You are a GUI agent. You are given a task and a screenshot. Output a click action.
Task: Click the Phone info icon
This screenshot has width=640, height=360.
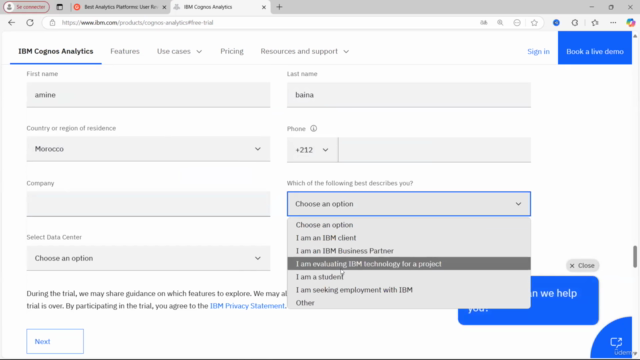[x=313, y=129]
